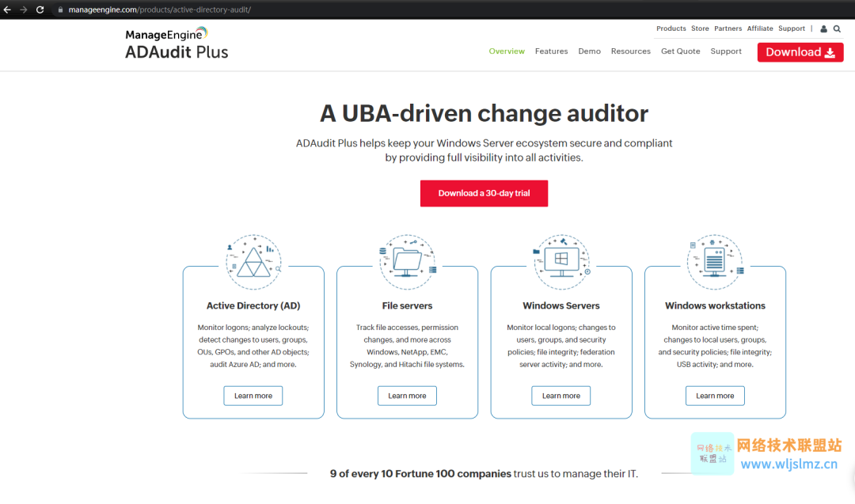Click the browser address bar URL
Screen dimensions: 855x504
[x=160, y=9]
